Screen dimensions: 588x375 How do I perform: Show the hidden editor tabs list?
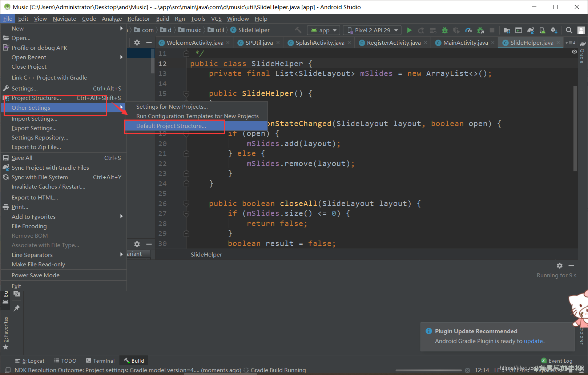[x=570, y=43]
